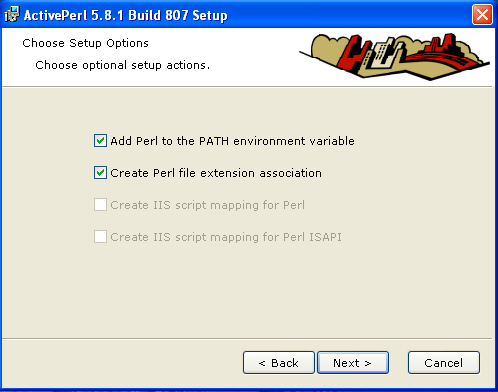Click the 'Add Perl to the PATH environment variable' label
The image size is (498, 392).
click(x=232, y=141)
